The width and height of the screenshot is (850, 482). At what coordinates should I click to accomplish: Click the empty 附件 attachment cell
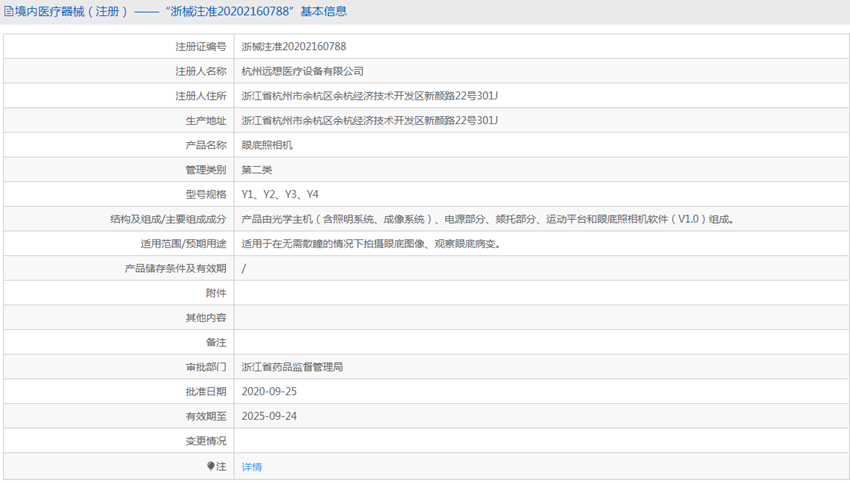click(540, 293)
